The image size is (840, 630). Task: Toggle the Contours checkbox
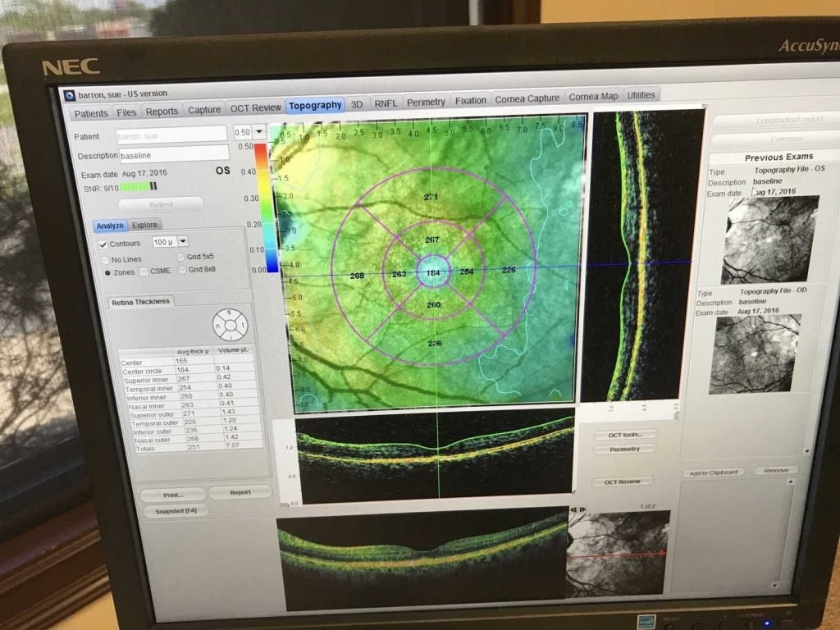tap(102, 242)
